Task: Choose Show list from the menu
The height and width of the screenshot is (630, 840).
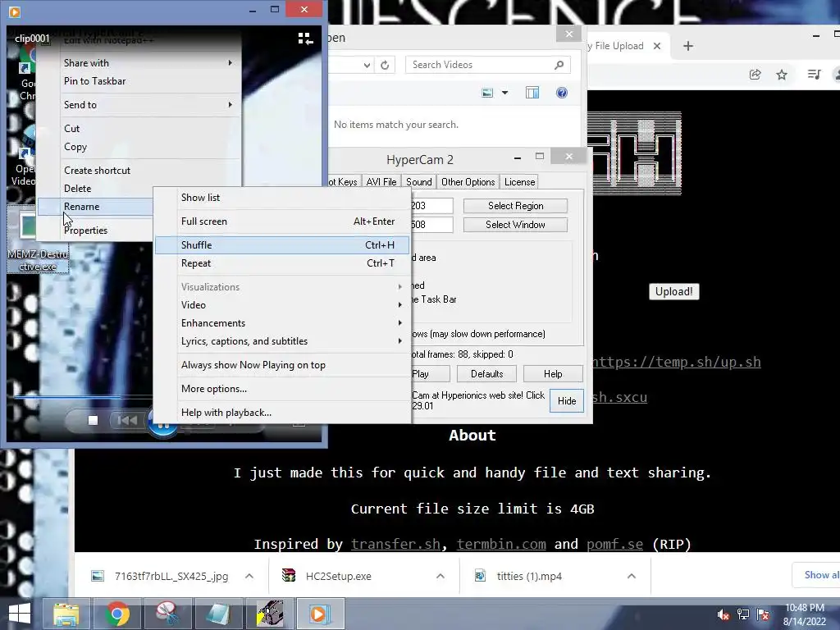Action: point(282,198)
